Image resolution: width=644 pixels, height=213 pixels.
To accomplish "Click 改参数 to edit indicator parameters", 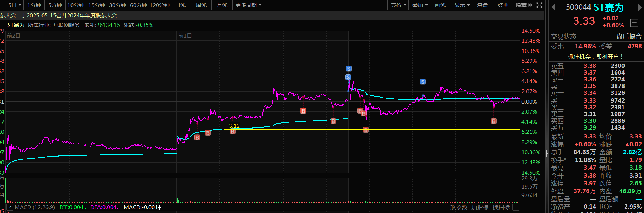I will [x=459, y=207].
